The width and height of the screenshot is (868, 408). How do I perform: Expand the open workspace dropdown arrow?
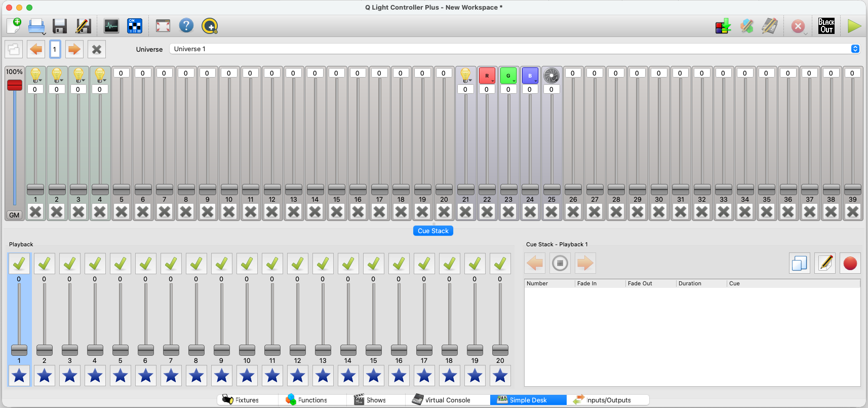pyautogui.click(x=44, y=34)
